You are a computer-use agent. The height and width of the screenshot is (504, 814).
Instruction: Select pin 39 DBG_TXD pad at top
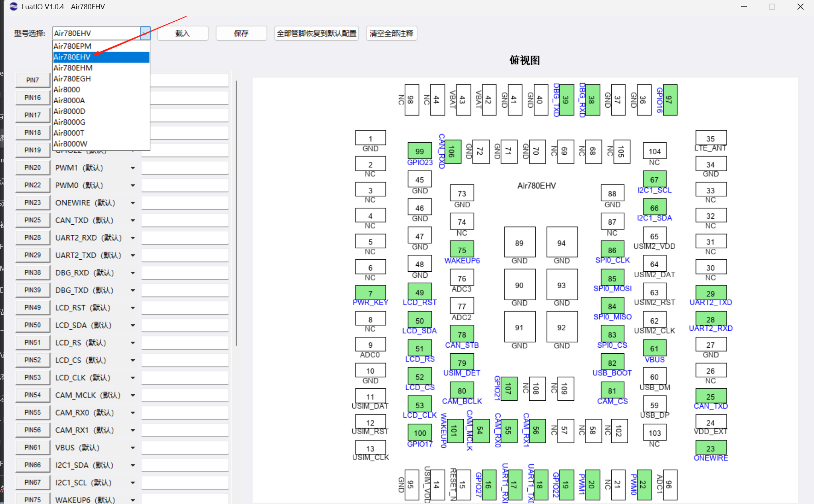pos(566,100)
